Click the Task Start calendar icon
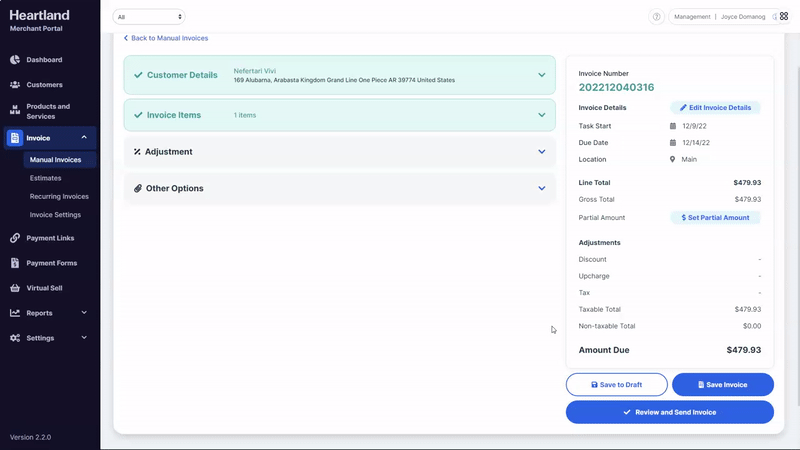 673,126
